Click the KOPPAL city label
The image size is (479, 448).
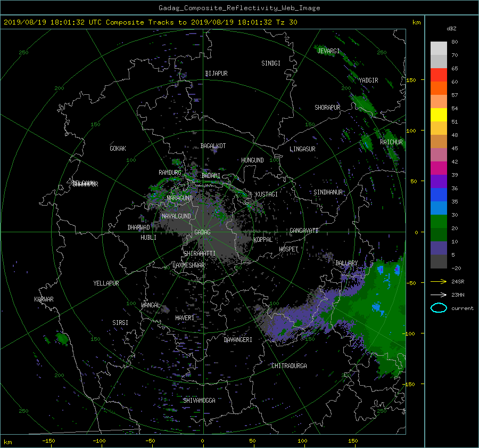coord(263,239)
